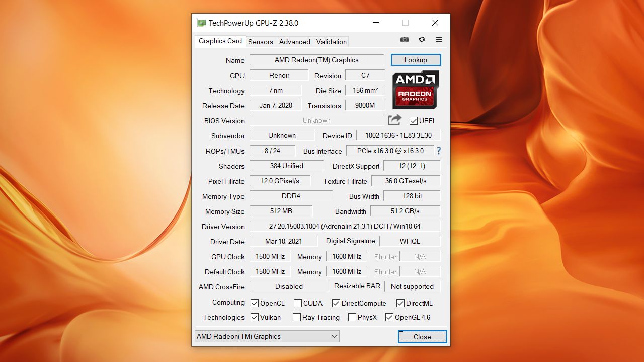Click the Driver Date value Mar 10, 2021

tap(283, 241)
